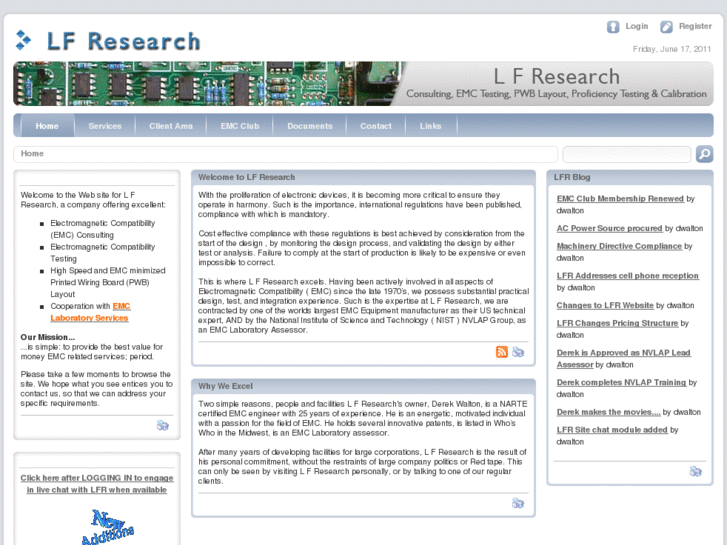
Task: Click the Home breadcrumb
Action: [x=32, y=154]
